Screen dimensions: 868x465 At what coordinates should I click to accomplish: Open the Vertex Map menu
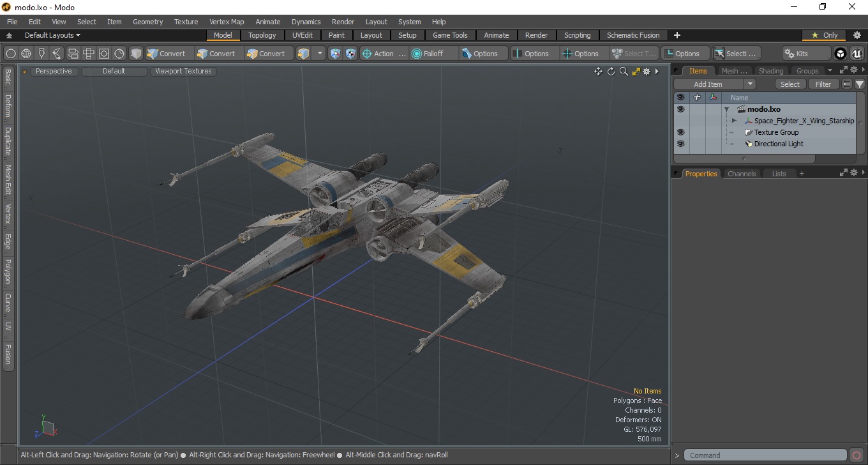tap(227, 22)
